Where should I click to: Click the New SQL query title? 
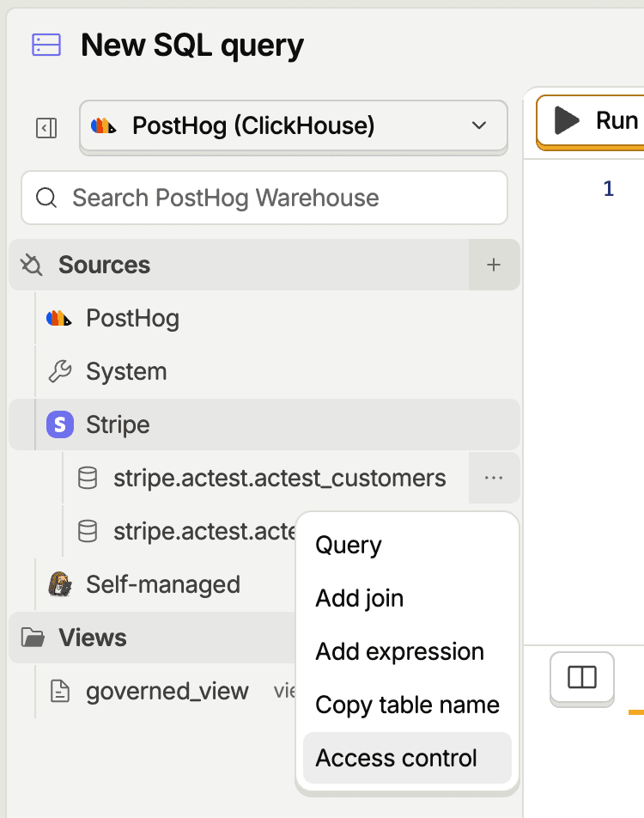coord(191,45)
